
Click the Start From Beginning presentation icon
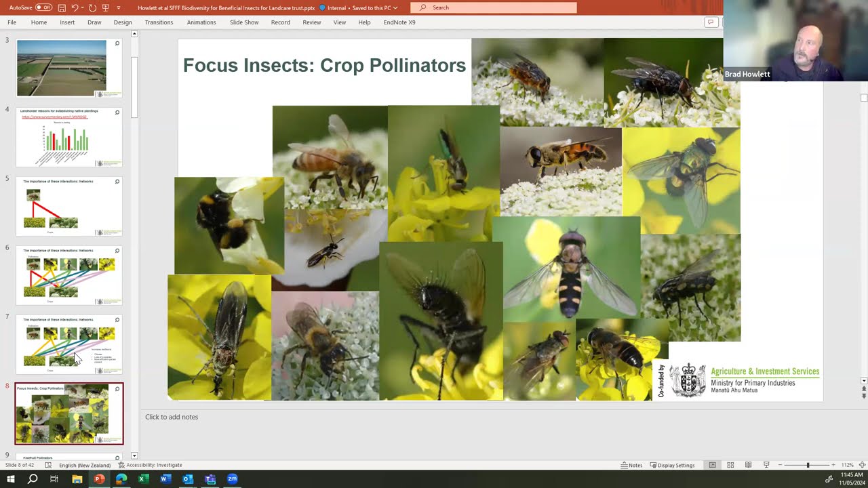click(x=105, y=7)
